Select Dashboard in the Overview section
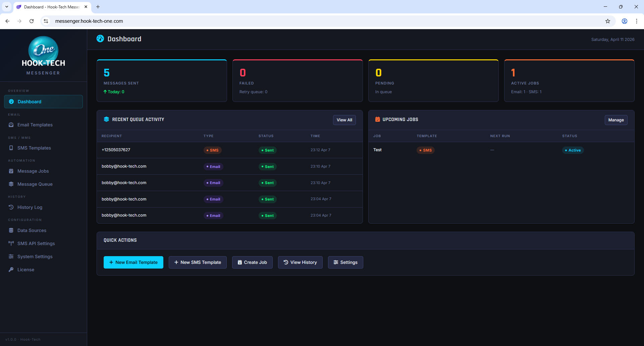The image size is (644, 346). click(x=29, y=102)
